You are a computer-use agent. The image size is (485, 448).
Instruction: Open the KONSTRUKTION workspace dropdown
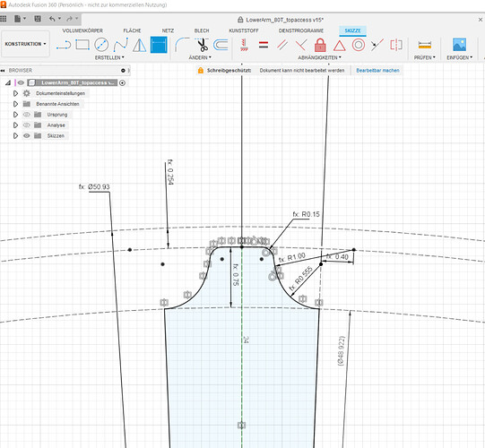(25, 44)
